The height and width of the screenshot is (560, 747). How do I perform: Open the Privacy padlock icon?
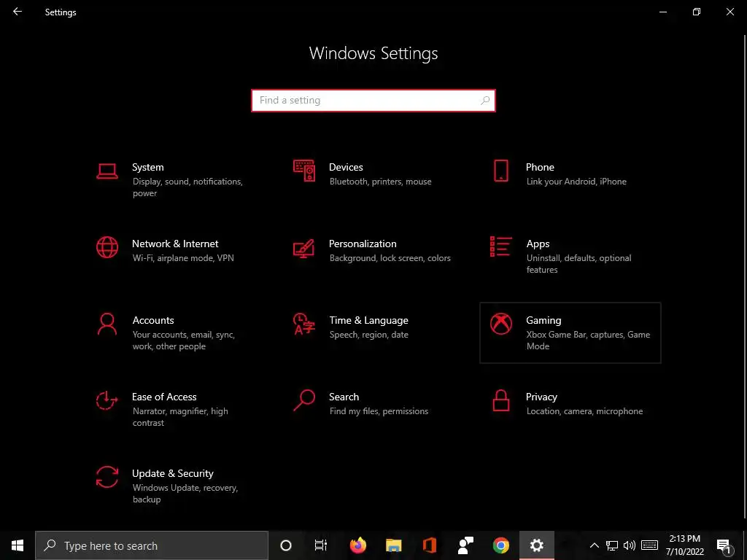point(500,400)
